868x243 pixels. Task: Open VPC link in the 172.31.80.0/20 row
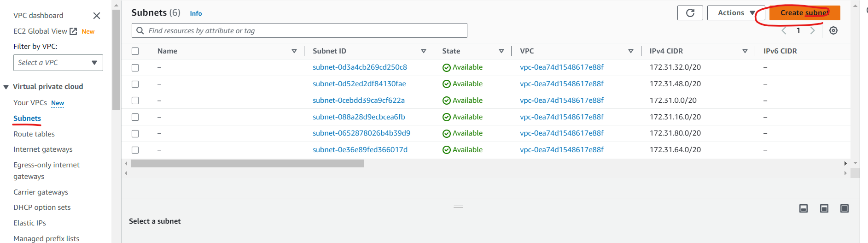click(x=562, y=133)
